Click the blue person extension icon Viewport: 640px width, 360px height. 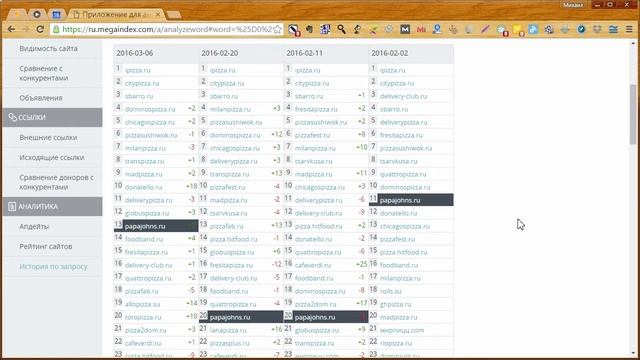(437, 29)
